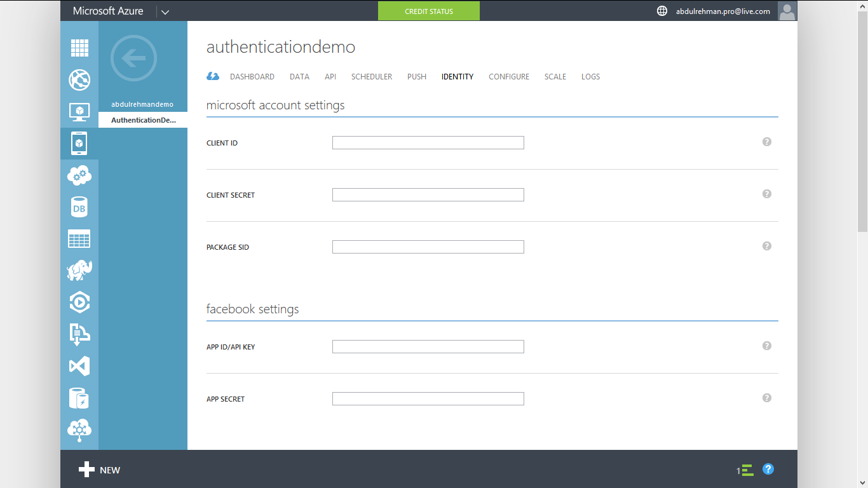868x488 pixels.
Task: Open Media Services play icon
Action: pyautogui.click(x=79, y=302)
